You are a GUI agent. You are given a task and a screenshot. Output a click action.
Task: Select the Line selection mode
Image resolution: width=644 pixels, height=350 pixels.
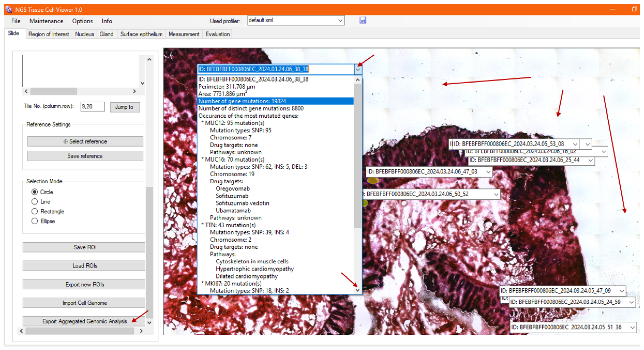pos(34,201)
